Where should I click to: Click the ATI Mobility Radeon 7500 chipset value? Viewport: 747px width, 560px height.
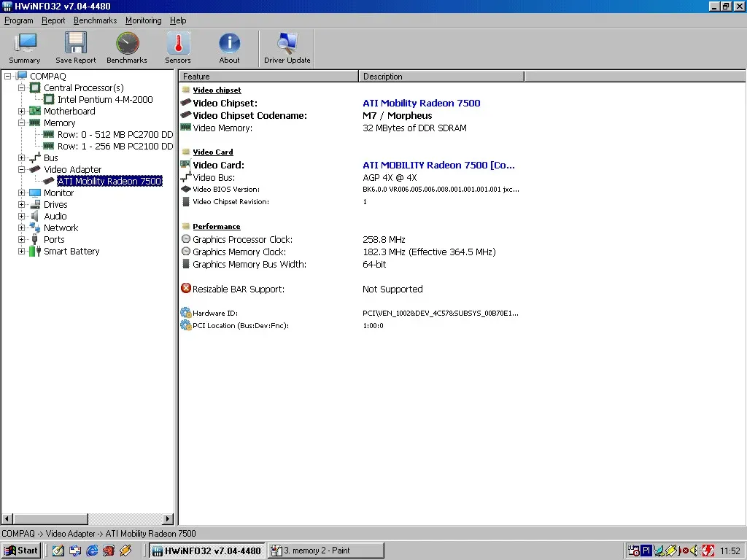422,103
